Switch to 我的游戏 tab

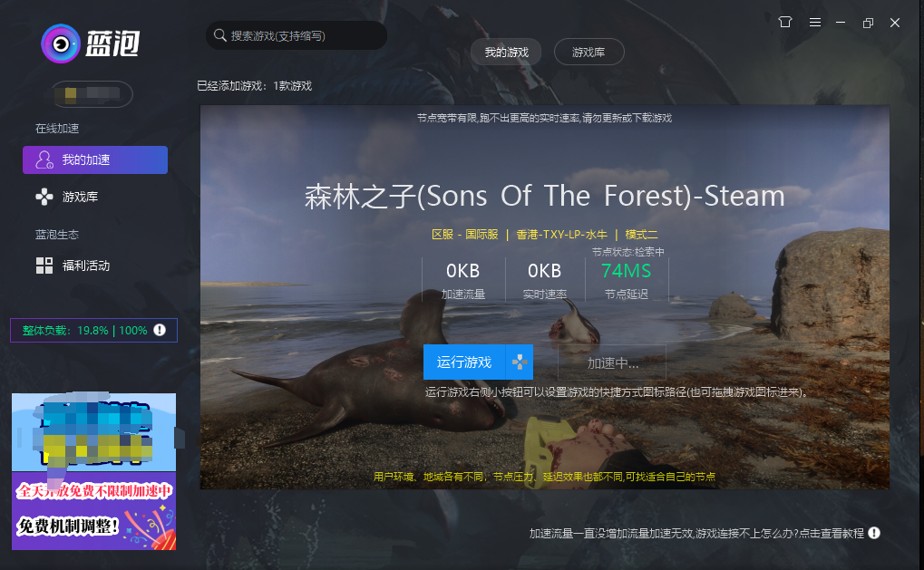point(506,53)
